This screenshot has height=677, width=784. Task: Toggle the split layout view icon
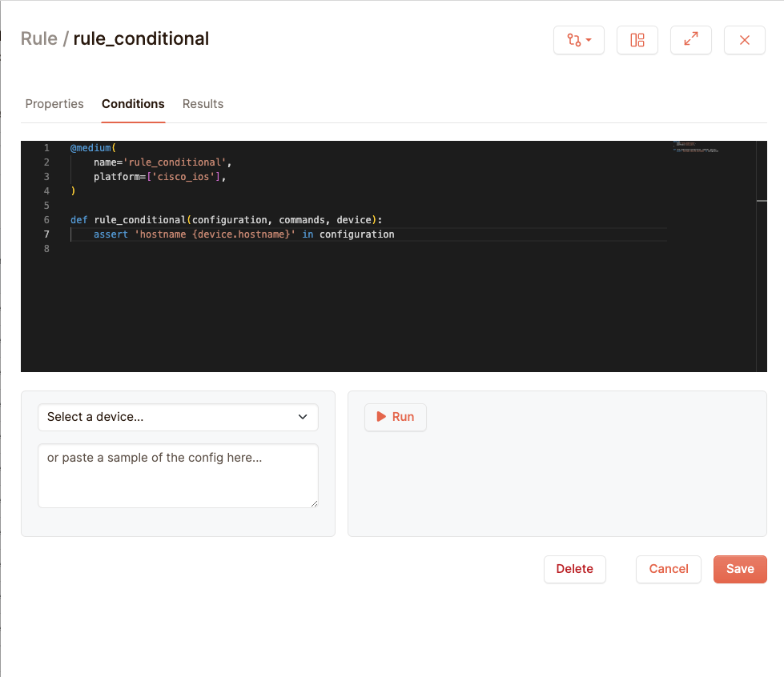(637, 40)
